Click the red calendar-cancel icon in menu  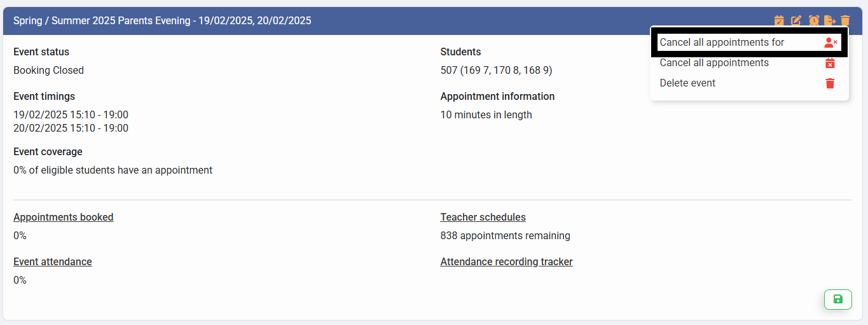pyautogui.click(x=830, y=63)
